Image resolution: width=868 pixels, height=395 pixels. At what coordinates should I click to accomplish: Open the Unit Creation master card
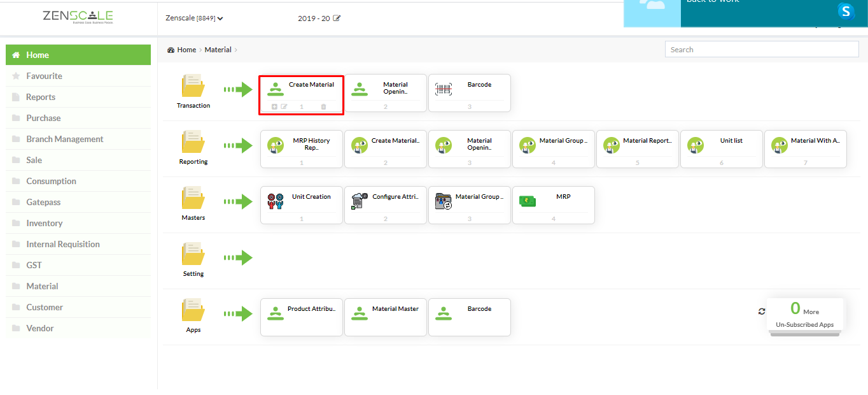pyautogui.click(x=302, y=205)
